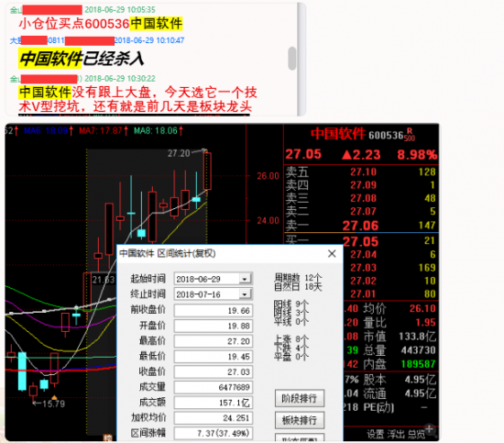Select the 卖一 27.06 ask row

point(361,226)
